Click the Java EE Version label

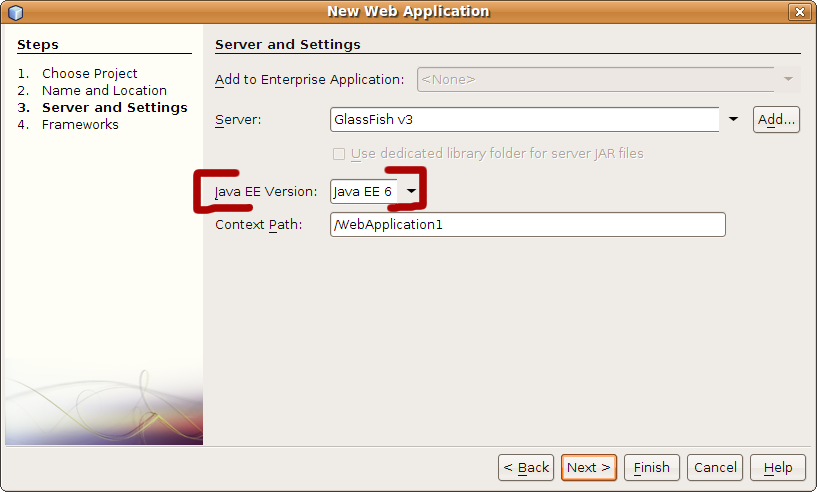pyautogui.click(x=266, y=192)
